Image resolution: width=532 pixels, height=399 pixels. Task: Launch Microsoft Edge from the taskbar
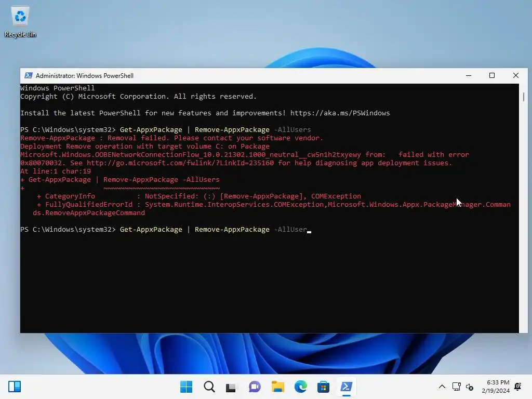tap(301, 387)
